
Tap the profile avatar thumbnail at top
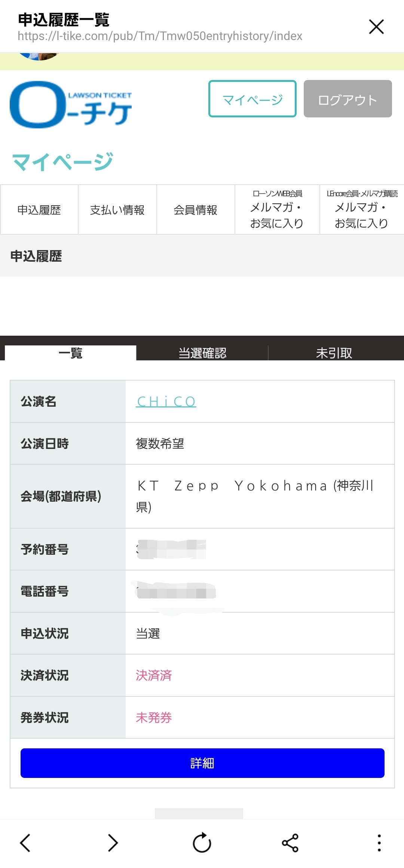click(39, 56)
